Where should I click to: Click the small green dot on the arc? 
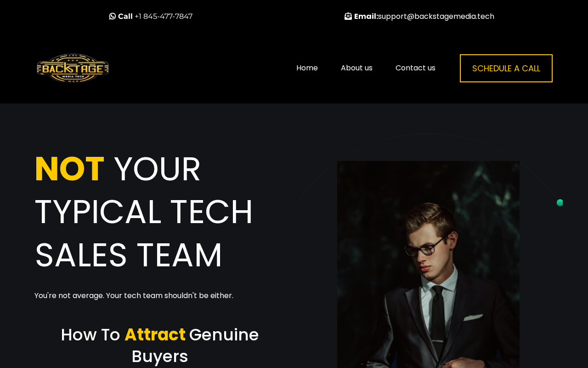tap(560, 203)
